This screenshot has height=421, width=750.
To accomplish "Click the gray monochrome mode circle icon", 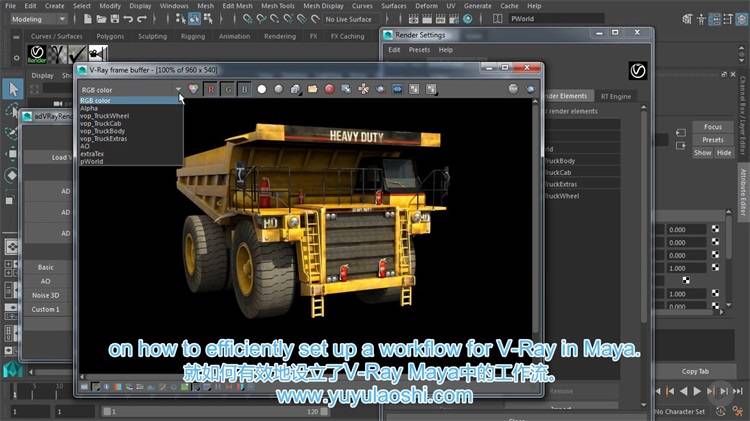I will [x=278, y=89].
